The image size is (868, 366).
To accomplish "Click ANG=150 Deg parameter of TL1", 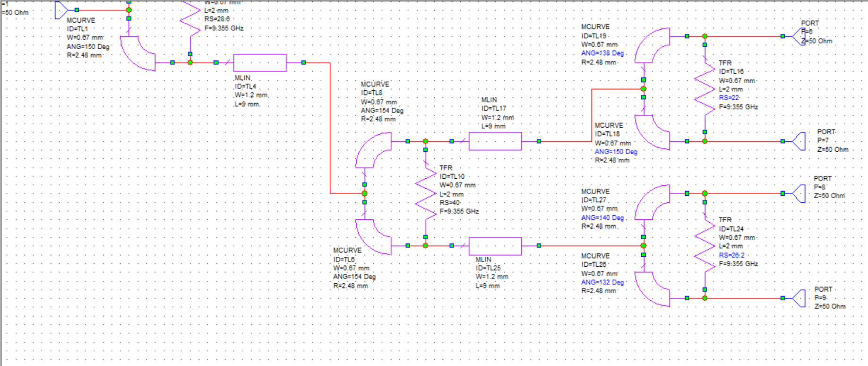I will tap(88, 46).
